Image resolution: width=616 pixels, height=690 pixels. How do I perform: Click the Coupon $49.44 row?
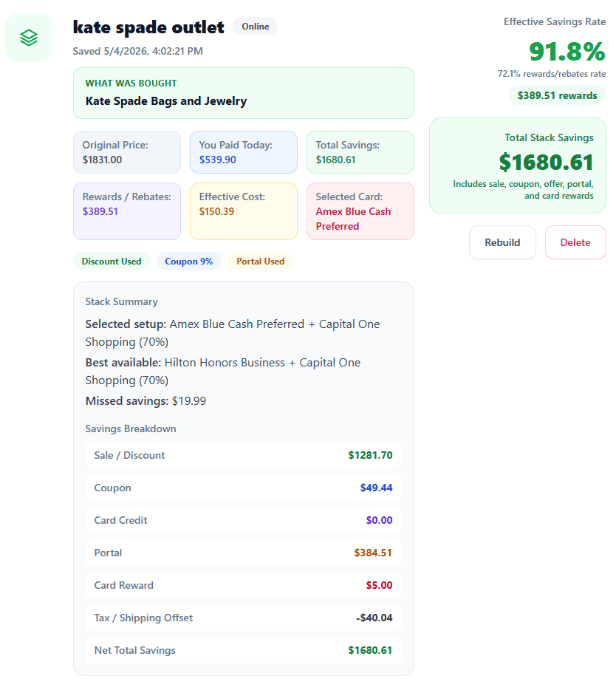244,488
